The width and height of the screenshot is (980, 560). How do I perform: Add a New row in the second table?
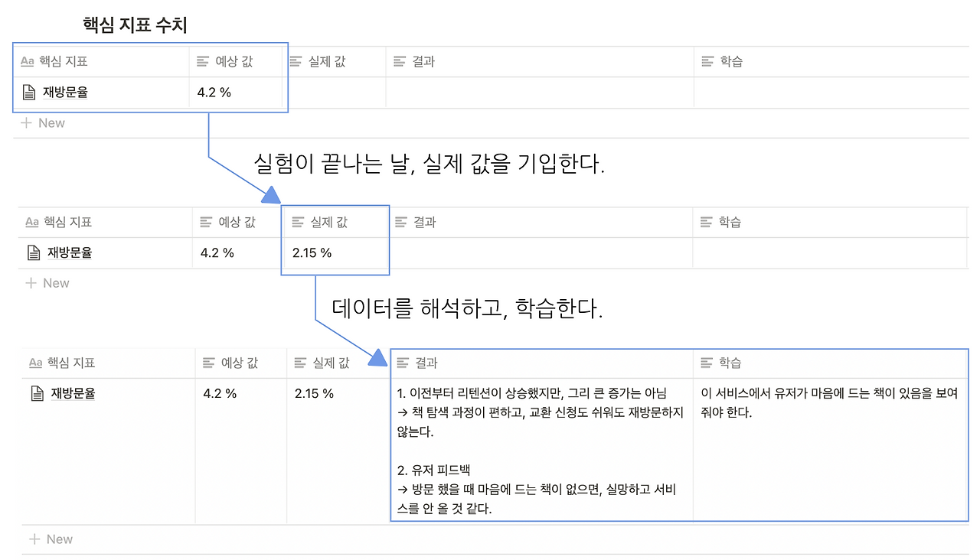(47, 283)
